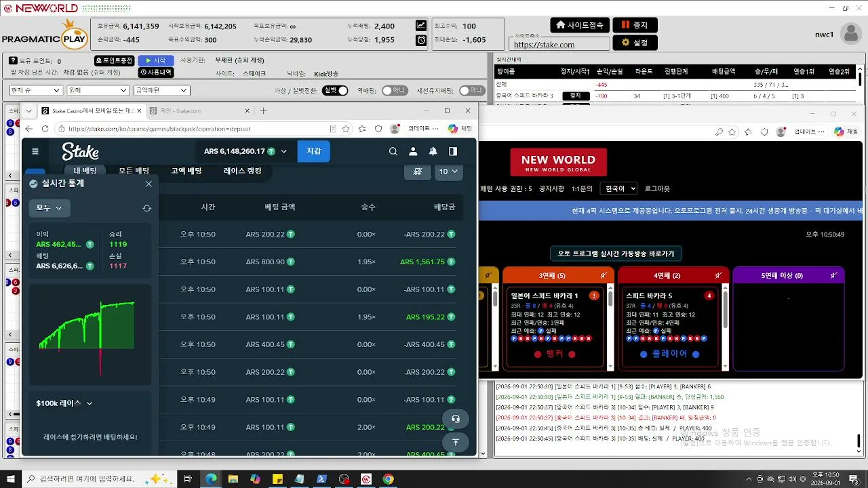The height and width of the screenshot is (488, 868).
Task: Close the 실시간 통계 panel
Action: (x=149, y=184)
